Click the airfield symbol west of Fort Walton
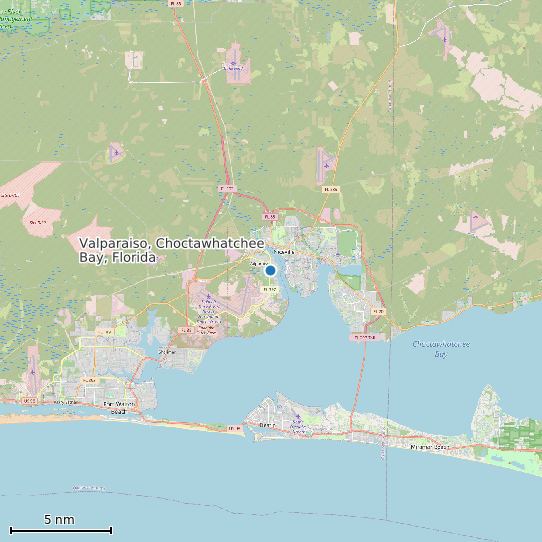Screen dimensions: 542x542 32,372
